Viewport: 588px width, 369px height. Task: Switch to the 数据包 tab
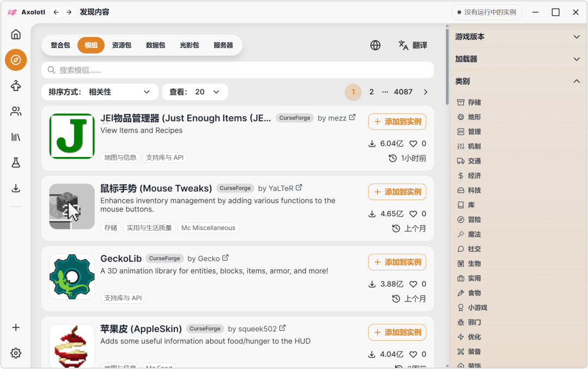click(x=155, y=45)
